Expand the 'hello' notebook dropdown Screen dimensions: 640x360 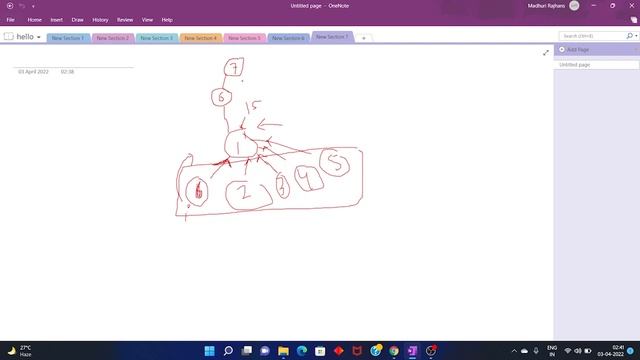(x=39, y=37)
